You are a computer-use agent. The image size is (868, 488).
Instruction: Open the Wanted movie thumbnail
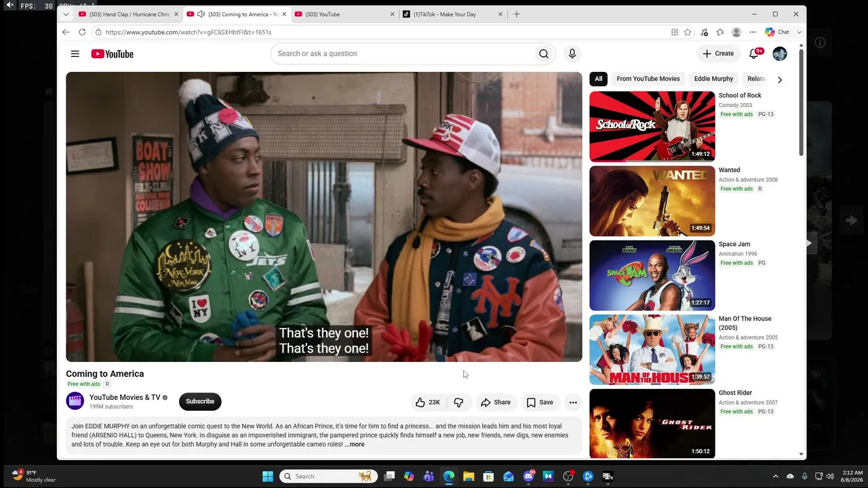pos(652,201)
